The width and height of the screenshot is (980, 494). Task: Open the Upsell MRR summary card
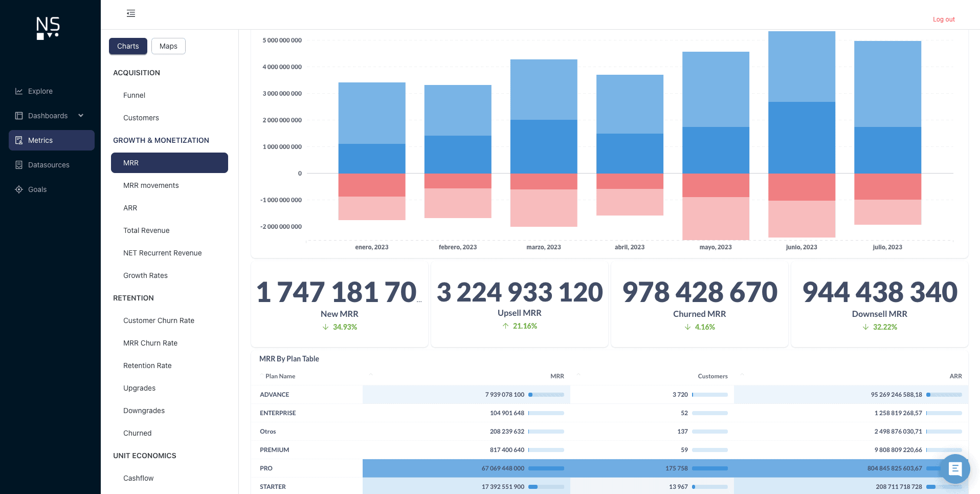(519, 305)
